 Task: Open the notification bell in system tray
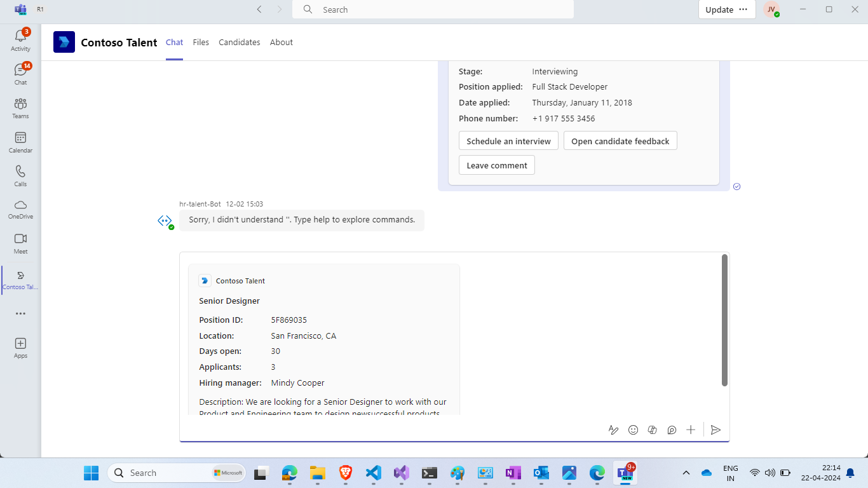850,473
